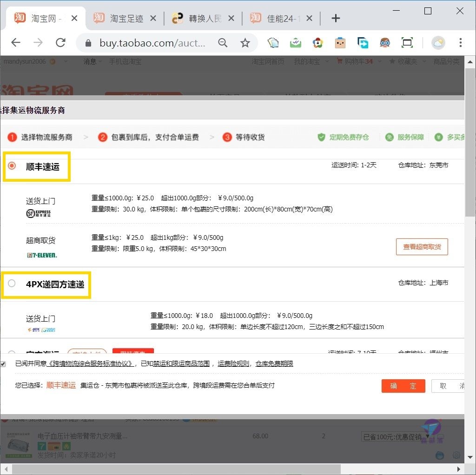The image size is (476, 475).
Task: Click step 2 包裹到库后，支付合单运费 label
Action: (x=155, y=137)
